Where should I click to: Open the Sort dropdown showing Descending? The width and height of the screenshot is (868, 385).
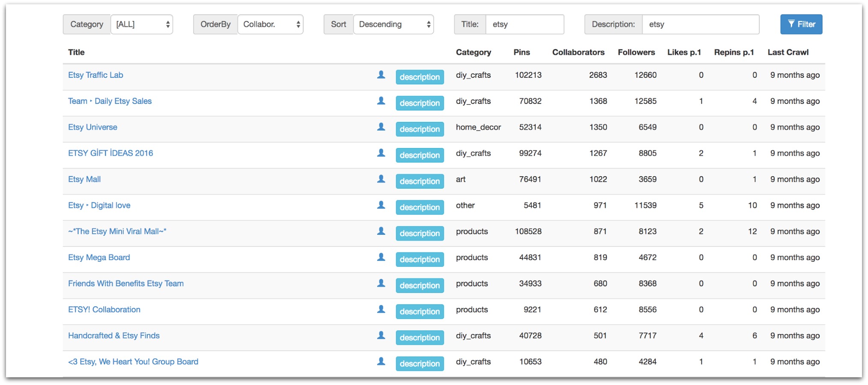[393, 24]
